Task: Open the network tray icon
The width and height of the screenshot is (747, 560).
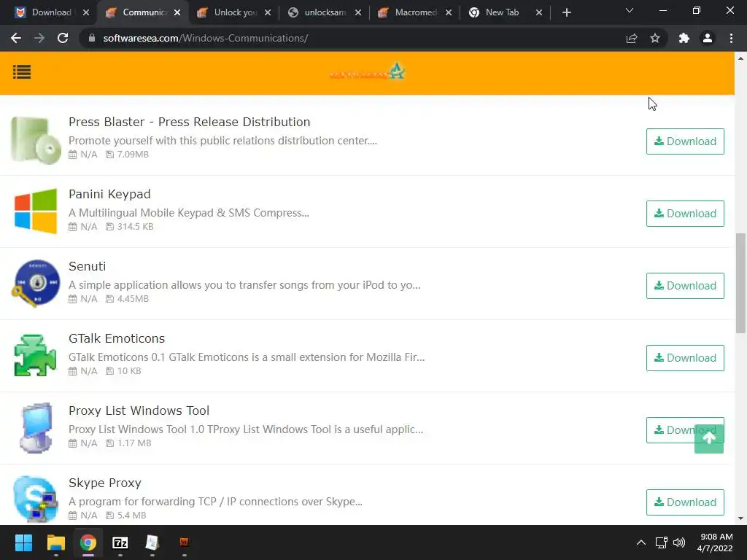Action: [661, 542]
